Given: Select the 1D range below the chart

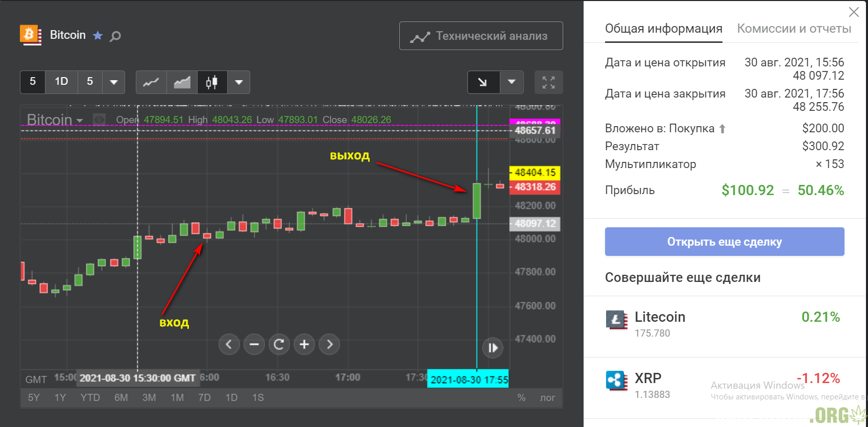Looking at the screenshot, I should point(231,397).
